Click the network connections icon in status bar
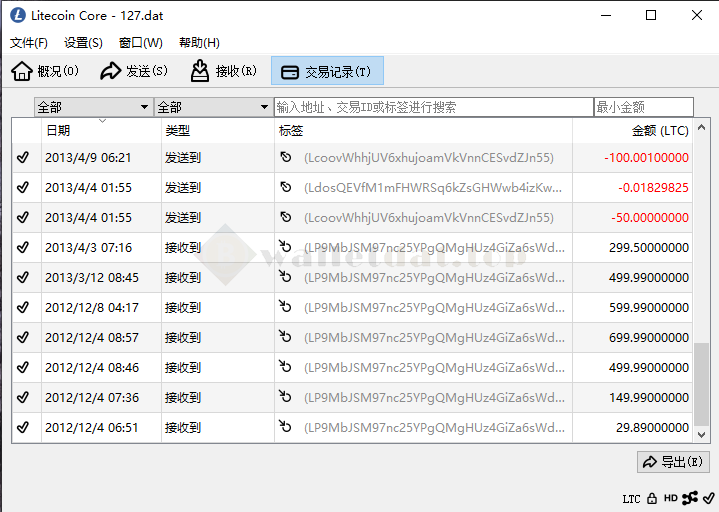The height and width of the screenshot is (512, 719). pos(690,498)
